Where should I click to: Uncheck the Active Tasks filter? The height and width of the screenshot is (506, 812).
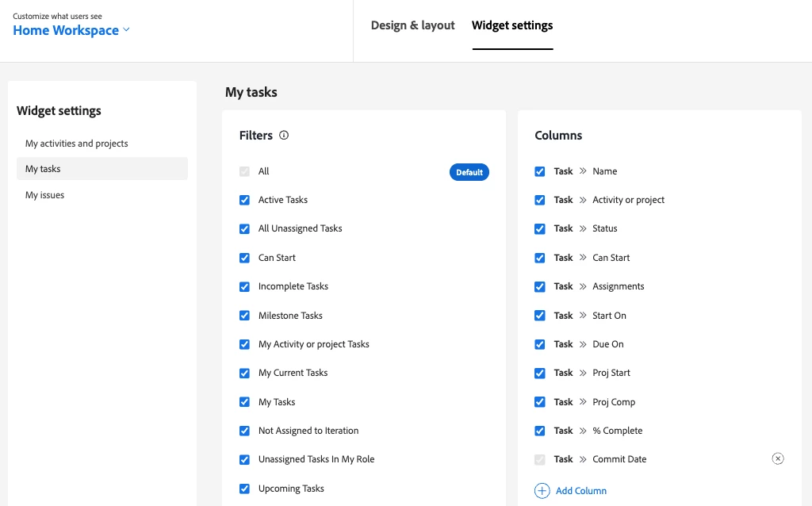(244, 200)
